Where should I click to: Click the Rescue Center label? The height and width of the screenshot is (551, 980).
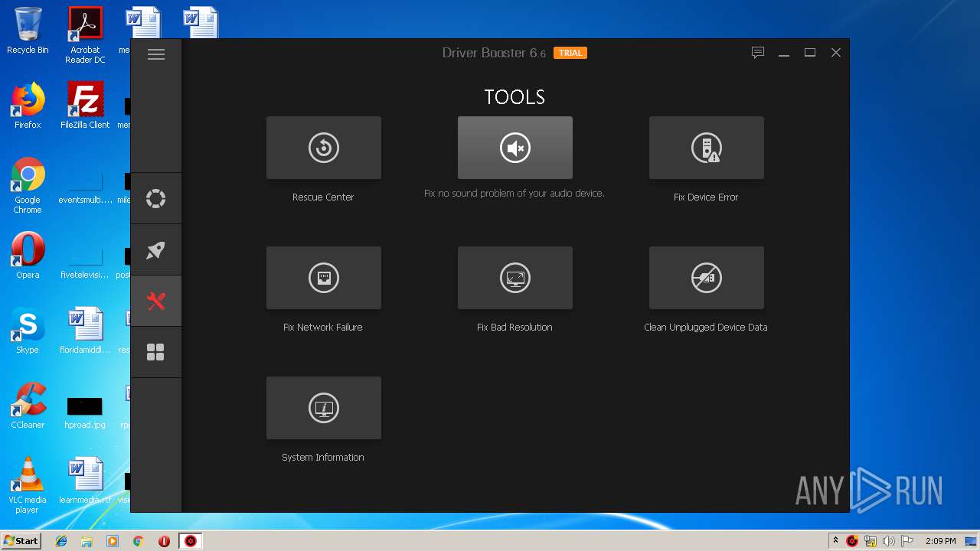pyautogui.click(x=323, y=197)
